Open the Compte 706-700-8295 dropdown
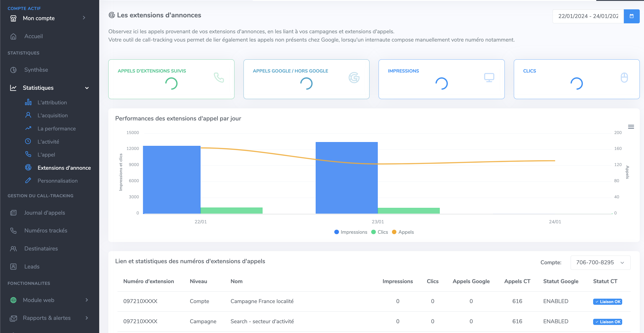 click(600, 262)
